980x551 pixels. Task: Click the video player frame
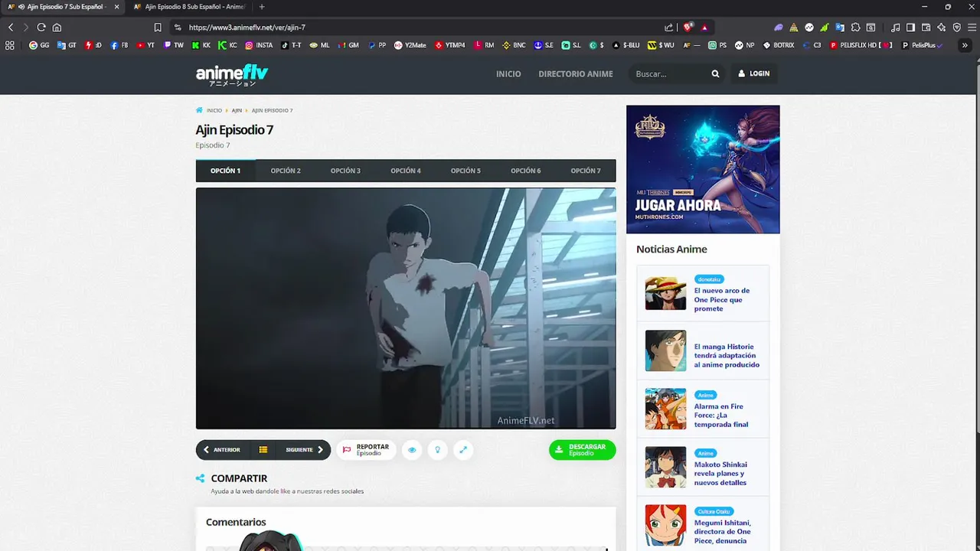406,308
